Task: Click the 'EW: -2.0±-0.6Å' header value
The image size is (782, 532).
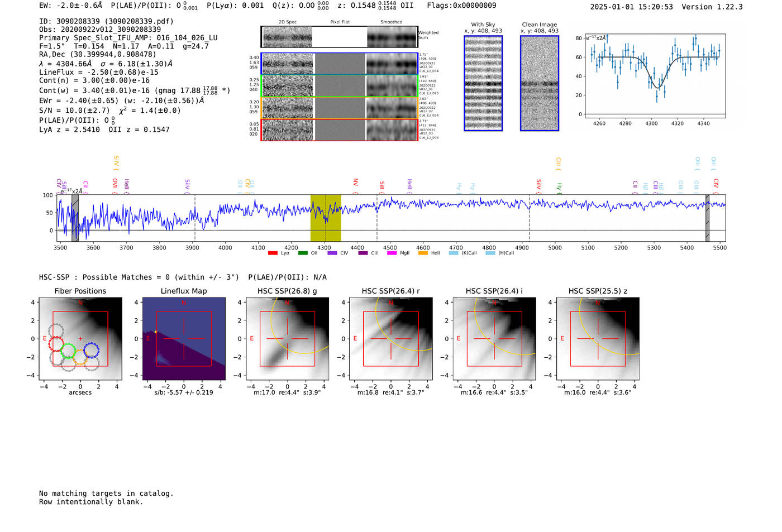Action: [71, 6]
